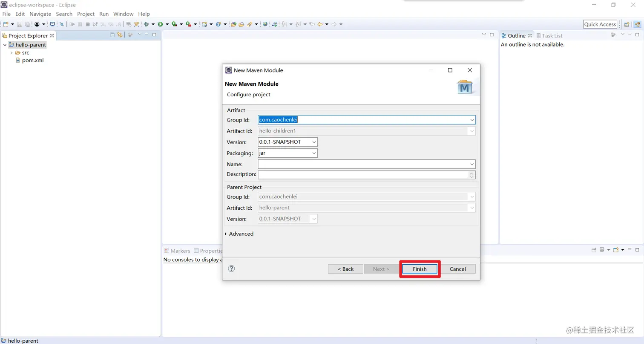Open the File menu
The height and width of the screenshot is (344, 644).
6,14
